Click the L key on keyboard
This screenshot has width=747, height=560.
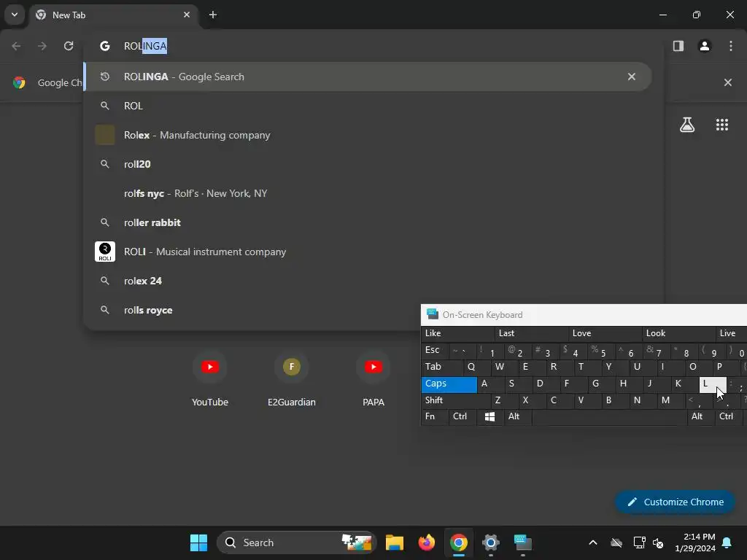coord(713,384)
